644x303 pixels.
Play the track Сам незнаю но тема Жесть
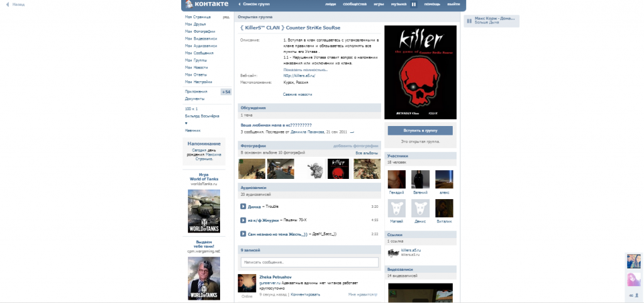(x=243, y=234)
